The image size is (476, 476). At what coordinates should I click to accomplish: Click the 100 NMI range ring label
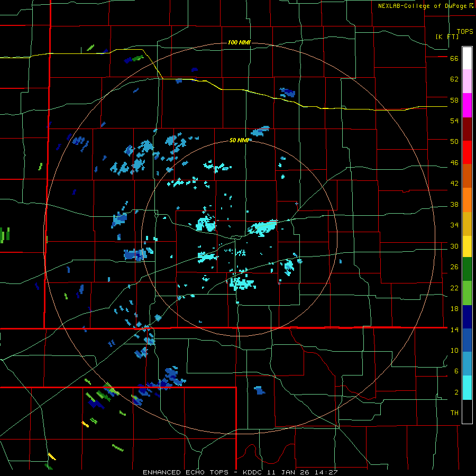coord(239,42)
